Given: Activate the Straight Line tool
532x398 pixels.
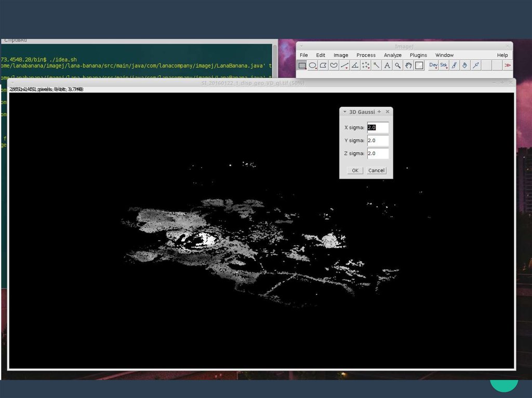Looking at the screenshot, I should [344, 65].
